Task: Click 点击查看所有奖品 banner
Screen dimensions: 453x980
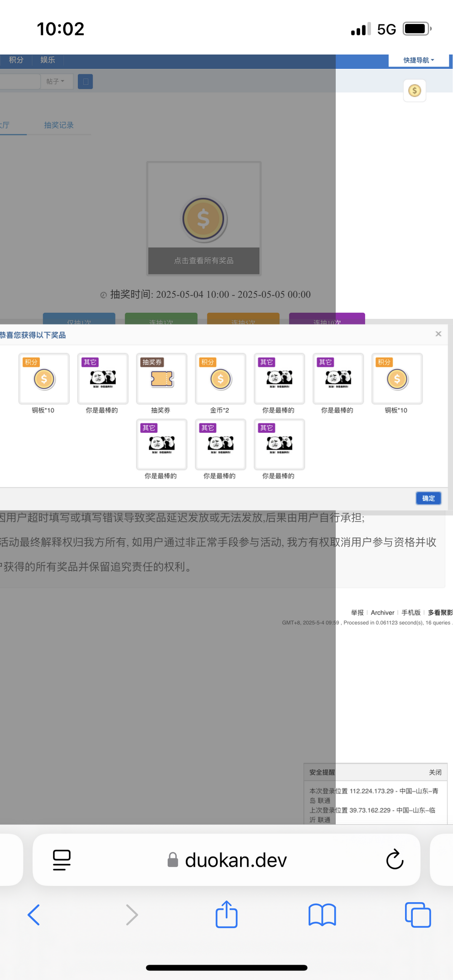Action: tap(204, 260)
